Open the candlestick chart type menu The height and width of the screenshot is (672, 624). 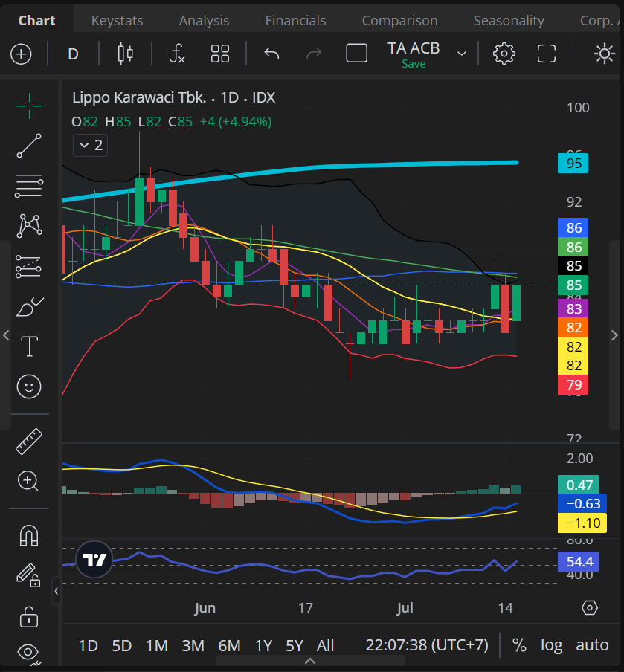[x=125, y=54]
